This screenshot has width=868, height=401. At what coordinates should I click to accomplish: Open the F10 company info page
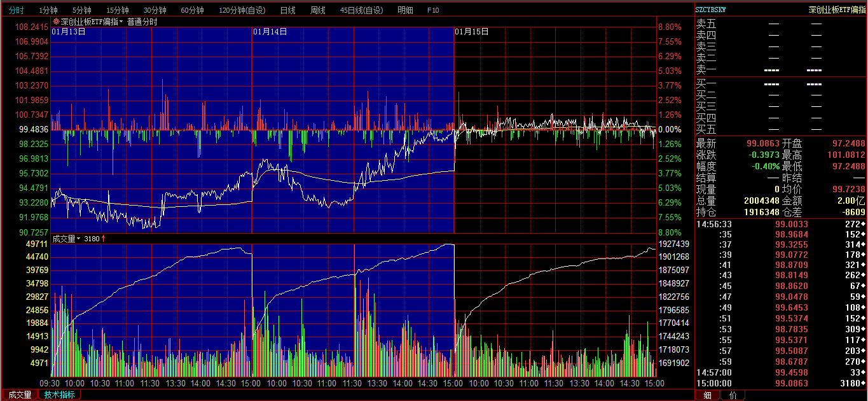point(433,10)
